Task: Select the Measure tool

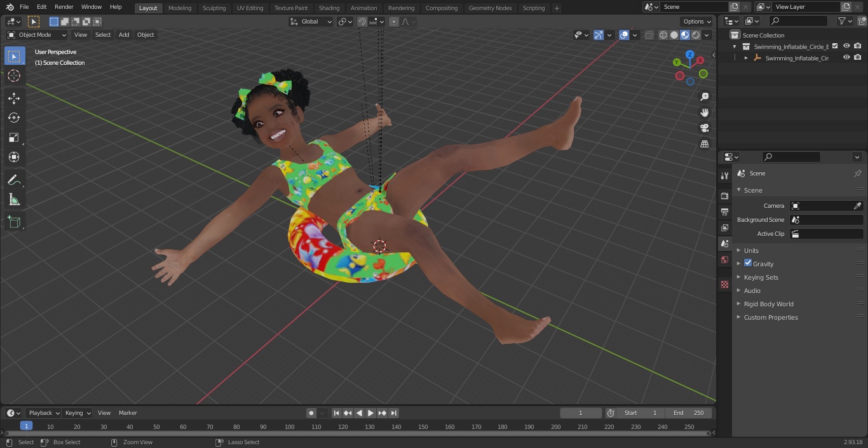Action: tap(14, 200)
